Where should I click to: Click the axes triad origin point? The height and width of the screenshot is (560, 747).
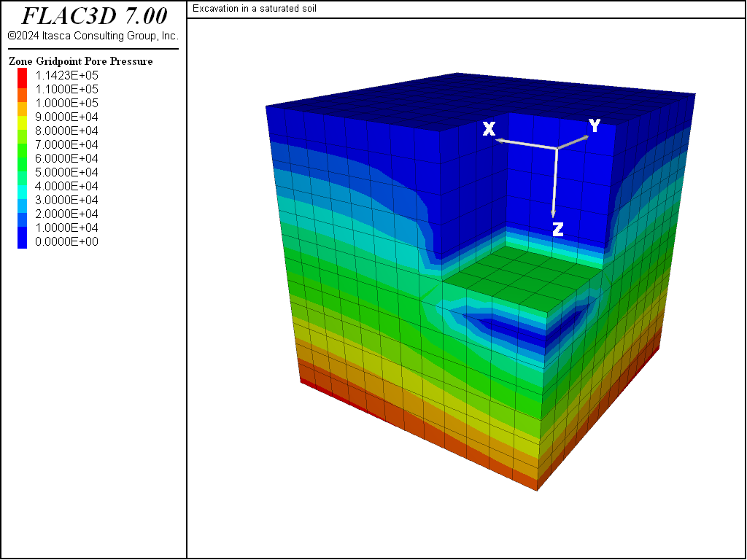[557, 149]
